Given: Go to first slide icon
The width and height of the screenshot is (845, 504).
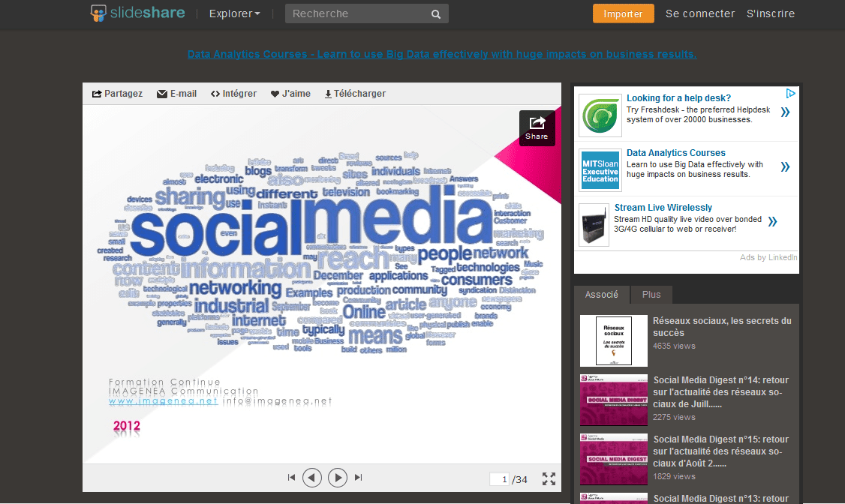Looking at the screenshot, I should [291, 478].
